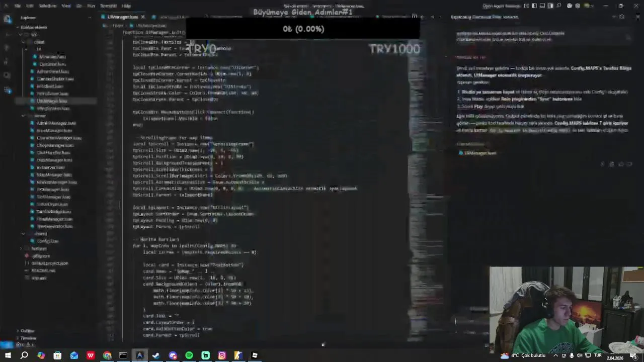Open the File menu
The image size is (644, 362).
[x=18, y=6]
